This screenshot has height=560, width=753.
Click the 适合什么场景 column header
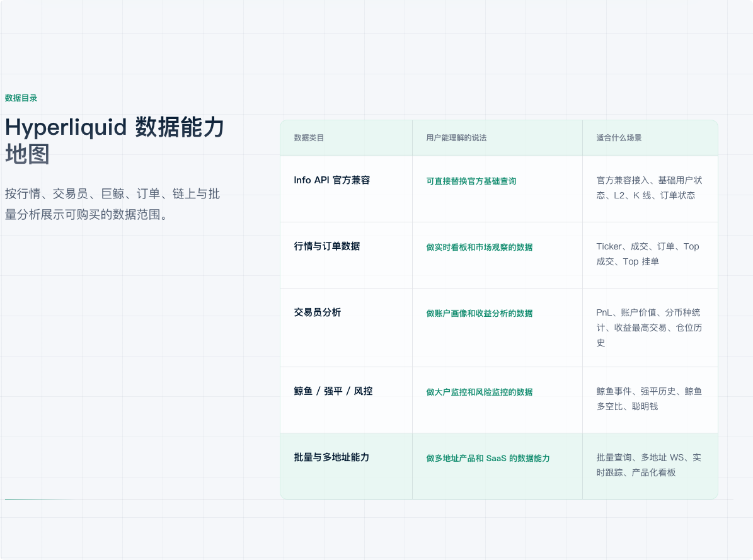pyautogui.click(x=619, y=138)
